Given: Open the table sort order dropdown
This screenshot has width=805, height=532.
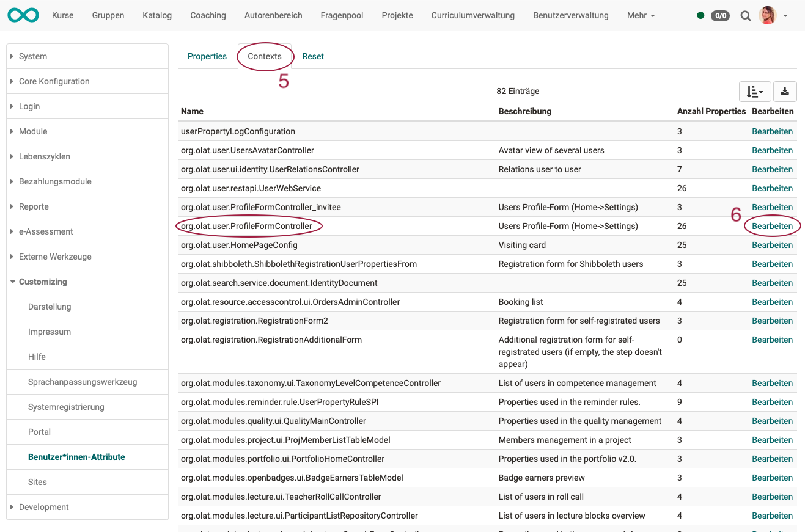Looking at the screenshot, I should (x=755, y=92).
